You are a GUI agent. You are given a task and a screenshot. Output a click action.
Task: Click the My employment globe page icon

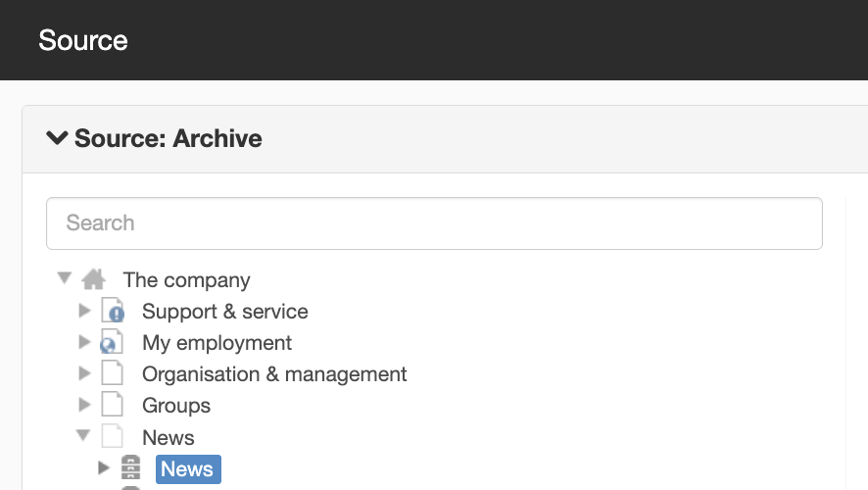(x=112, y=342)
